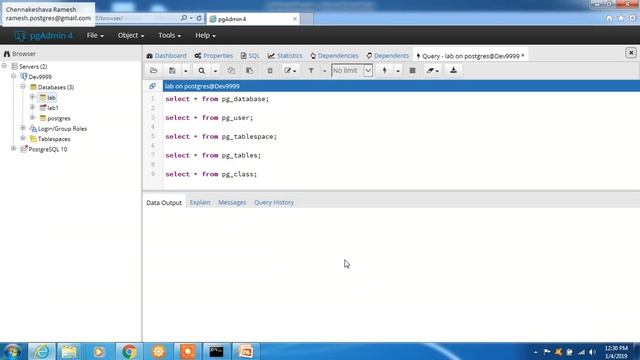Expand the Execute options dropdown arrow
The width and height of the screenshot is (640, 360).
pos(398,71)
